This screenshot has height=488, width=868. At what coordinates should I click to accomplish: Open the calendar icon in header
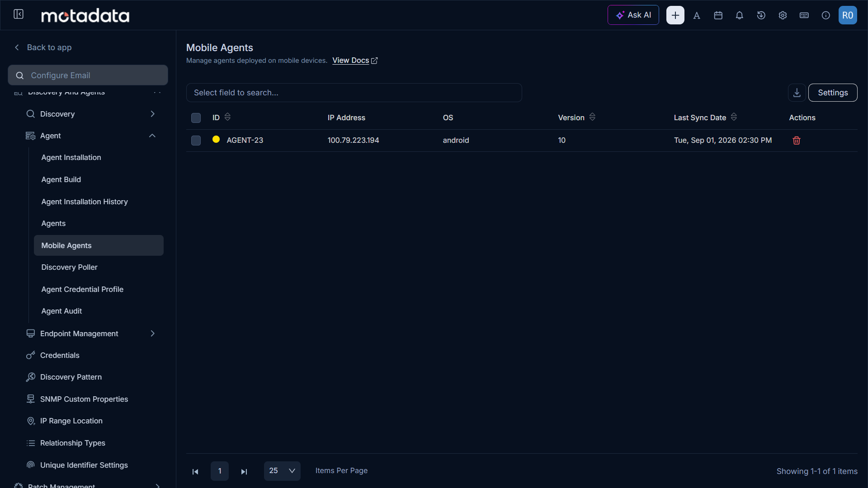tap(718, 15)
